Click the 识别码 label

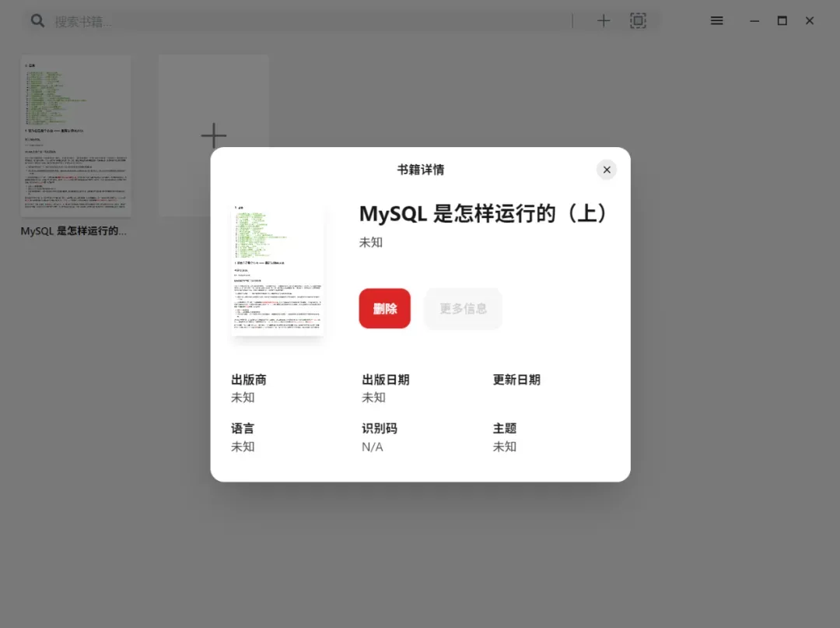coord(380,429)
